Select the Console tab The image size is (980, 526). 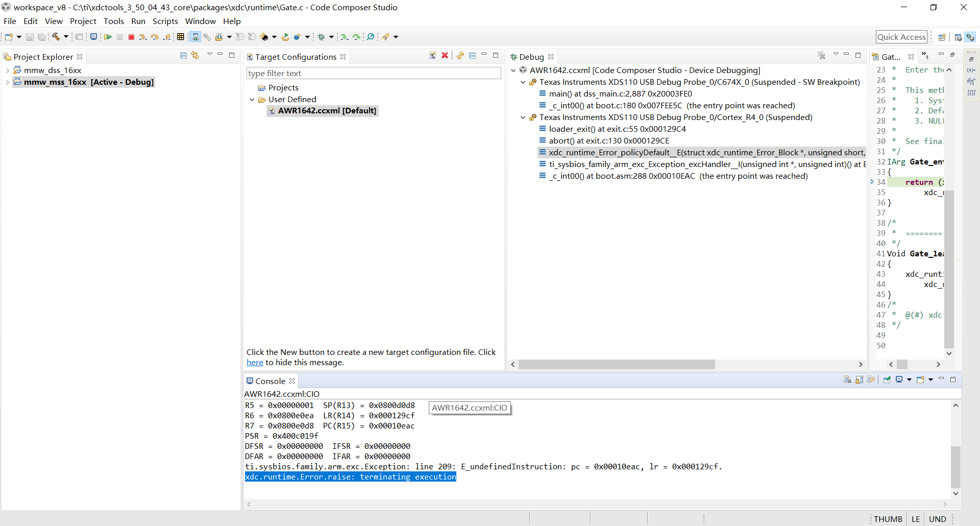tap(270, 381)
